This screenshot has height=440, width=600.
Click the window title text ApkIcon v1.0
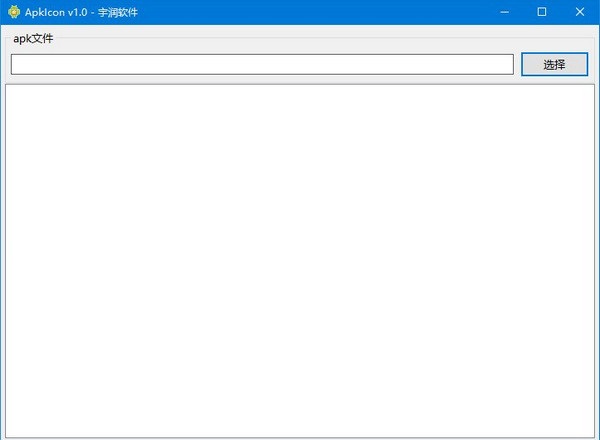pos(59,12)
